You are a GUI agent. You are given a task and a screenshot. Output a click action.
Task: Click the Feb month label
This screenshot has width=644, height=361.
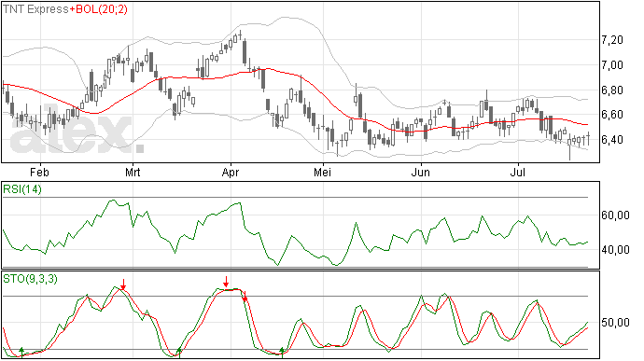coord(39,173)
